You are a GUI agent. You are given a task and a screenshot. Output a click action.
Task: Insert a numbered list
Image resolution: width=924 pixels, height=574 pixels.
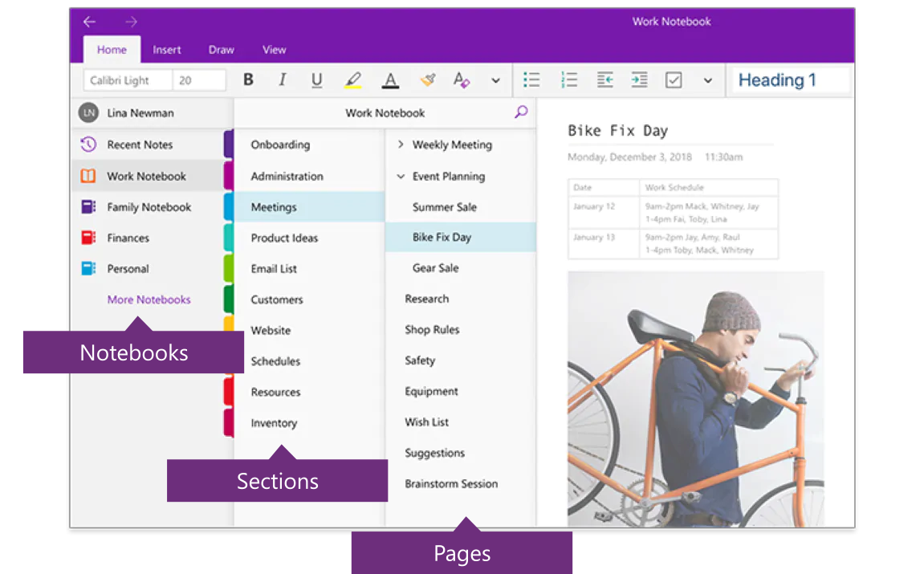coord(568,79)
